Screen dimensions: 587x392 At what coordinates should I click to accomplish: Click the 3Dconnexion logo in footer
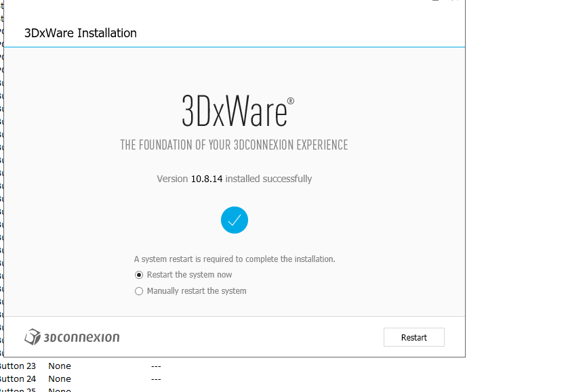72,337
